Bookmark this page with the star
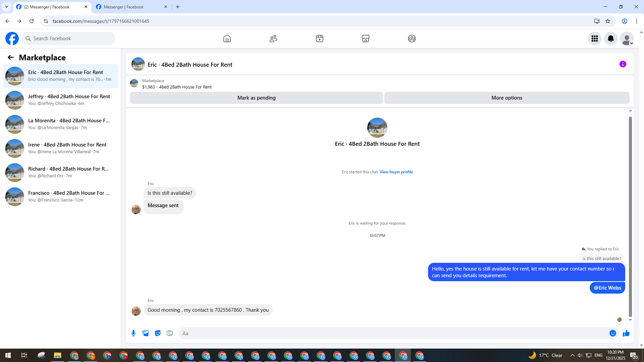The image size is (644, 362). (x=608, y=21)
